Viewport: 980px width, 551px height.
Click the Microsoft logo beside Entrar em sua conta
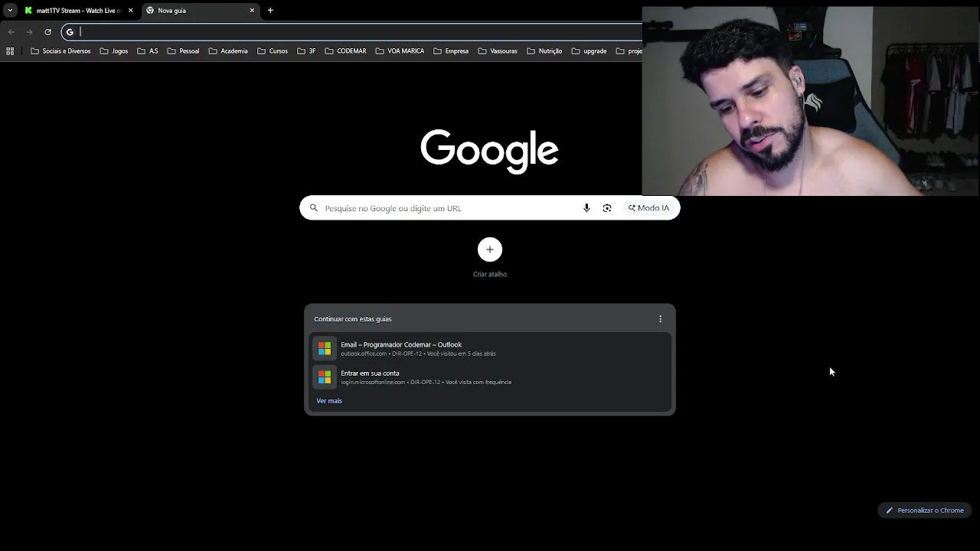[325, 377]
